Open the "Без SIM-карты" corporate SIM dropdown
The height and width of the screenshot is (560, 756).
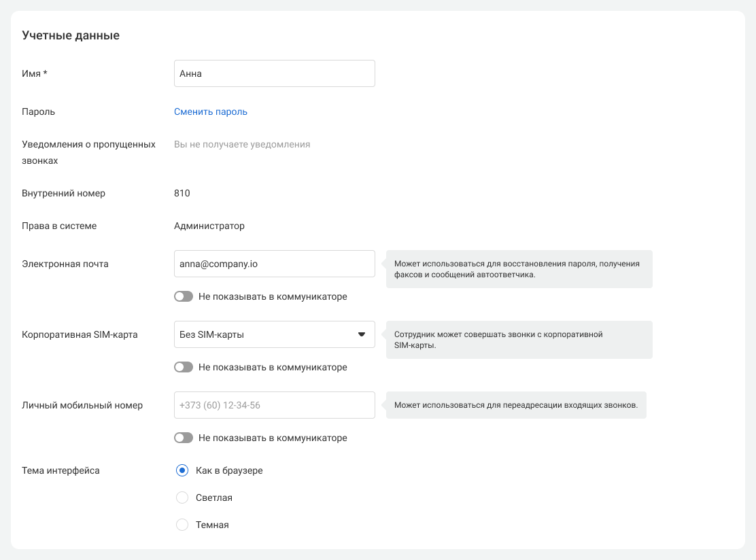[265, 334]
